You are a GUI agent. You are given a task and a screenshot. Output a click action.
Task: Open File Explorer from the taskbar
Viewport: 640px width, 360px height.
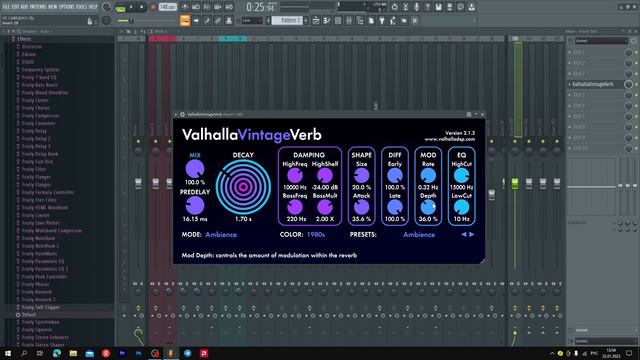pyautogui.click(x=73, y=353)
